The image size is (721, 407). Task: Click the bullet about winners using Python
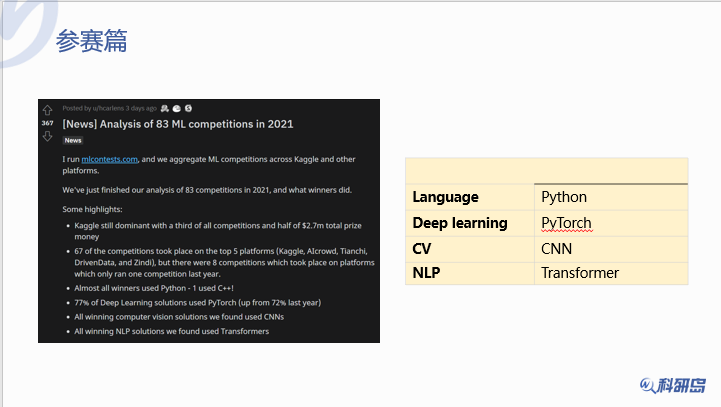[154, 288]
